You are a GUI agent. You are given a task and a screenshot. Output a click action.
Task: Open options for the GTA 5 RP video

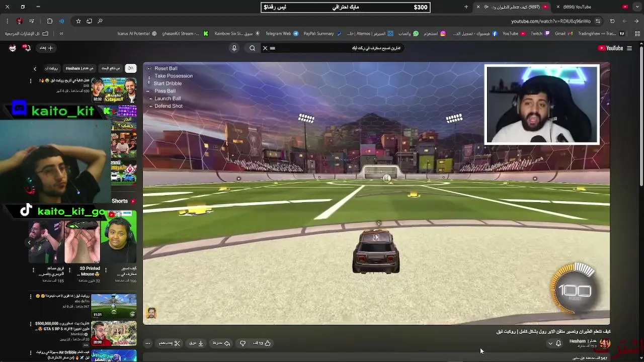pos(31,324)
